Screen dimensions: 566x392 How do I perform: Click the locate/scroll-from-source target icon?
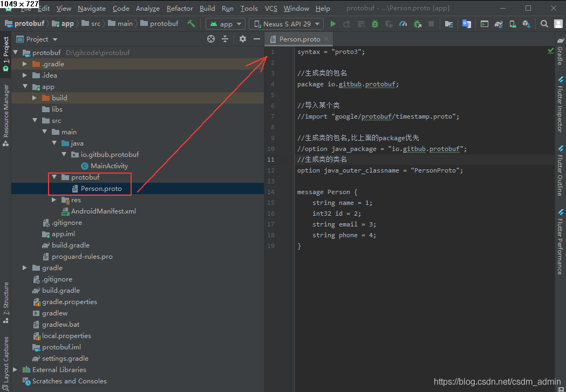tap(211, 39)
